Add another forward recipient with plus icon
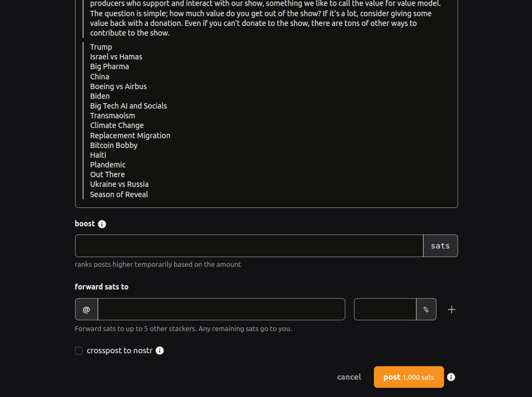Viewport: 532px width, 397px height. coord(451,309)
